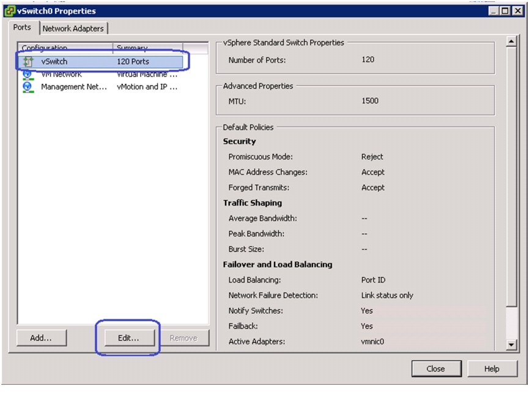This screenshot has width=532, height=413.
Task: Open the Network Adapters tab
Action: coord(73,29)
